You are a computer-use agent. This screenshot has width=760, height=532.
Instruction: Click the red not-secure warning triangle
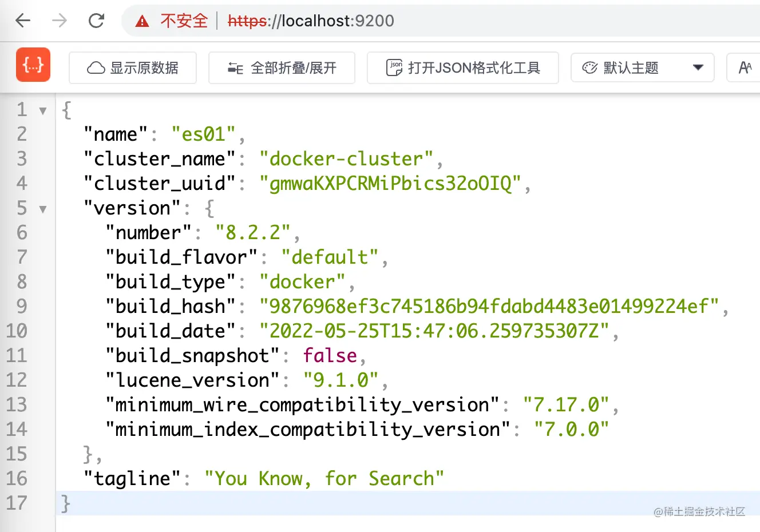[142, 22]
